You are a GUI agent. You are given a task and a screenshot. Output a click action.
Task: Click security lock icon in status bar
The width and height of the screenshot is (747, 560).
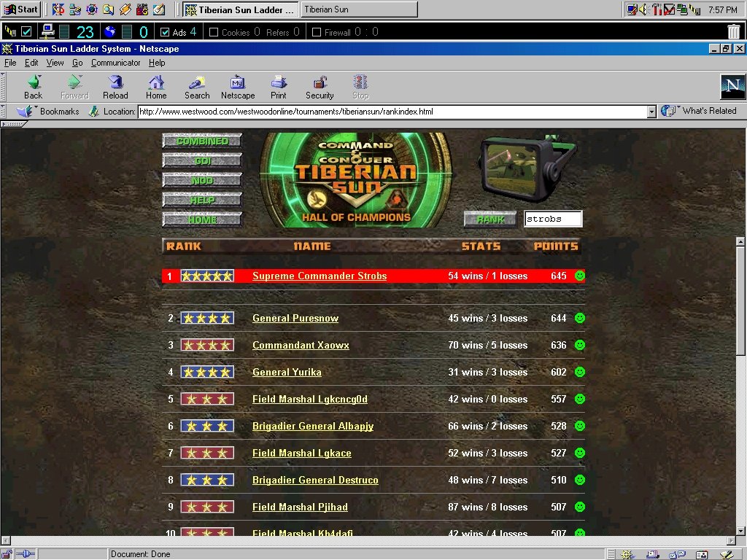[x=7, y=554]
